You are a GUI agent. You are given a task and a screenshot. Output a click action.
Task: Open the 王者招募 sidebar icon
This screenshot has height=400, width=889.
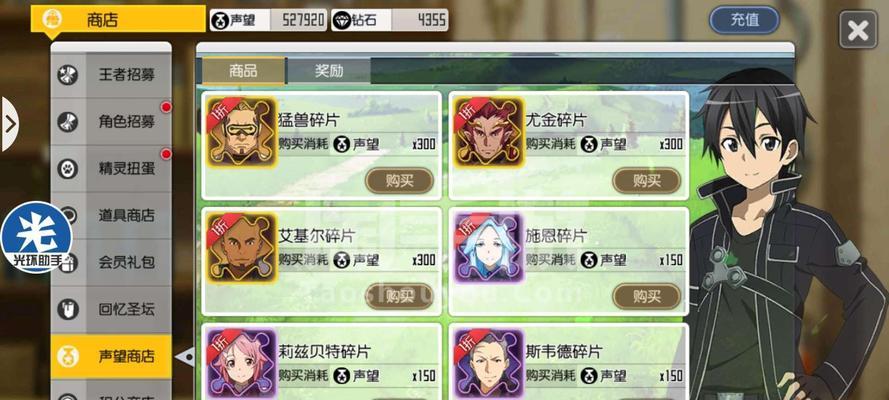coord(68,75)
